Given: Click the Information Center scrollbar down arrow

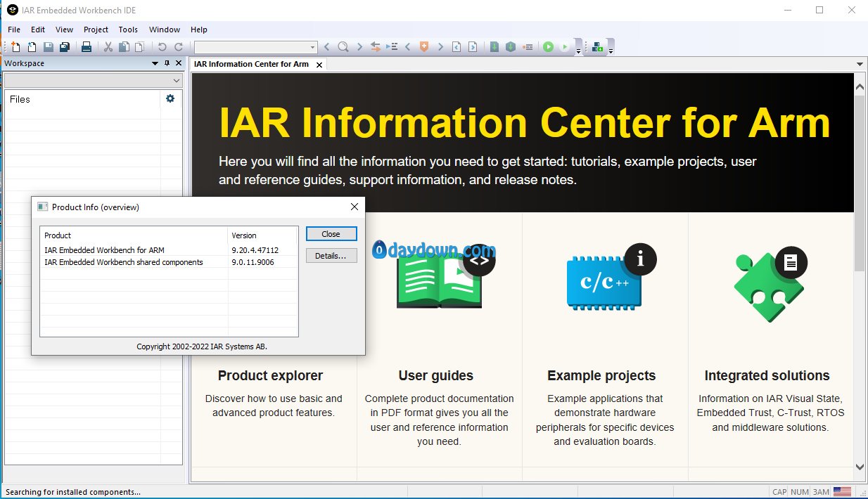Looking at the screenshot, I should pyautogui.click(x=860, y=466).
